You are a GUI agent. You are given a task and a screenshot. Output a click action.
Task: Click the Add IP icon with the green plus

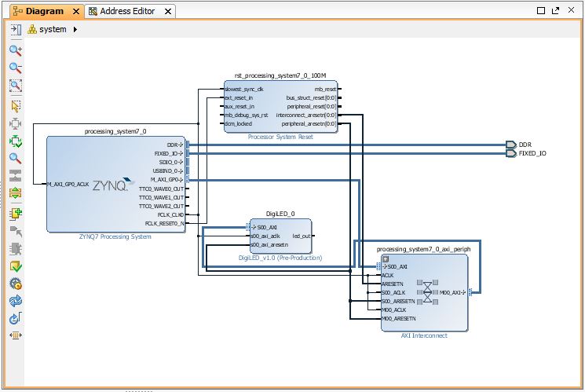coord(15,214)
